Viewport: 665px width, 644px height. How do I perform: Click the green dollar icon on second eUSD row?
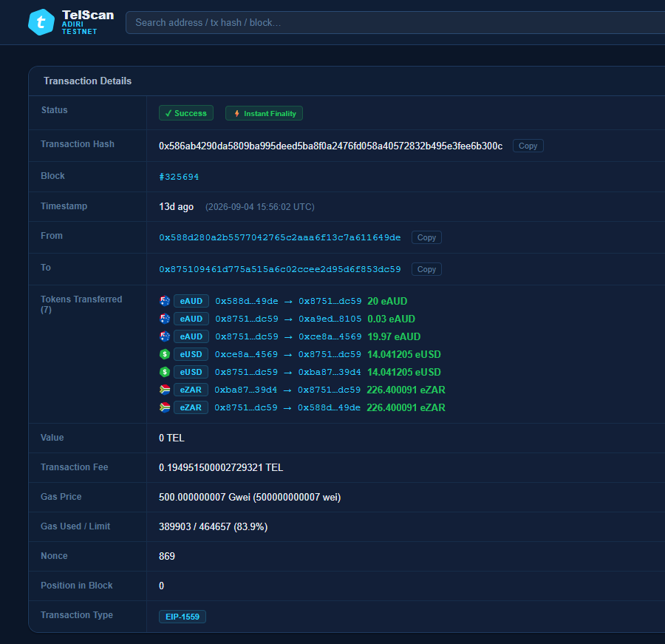[x=165, y=372]
